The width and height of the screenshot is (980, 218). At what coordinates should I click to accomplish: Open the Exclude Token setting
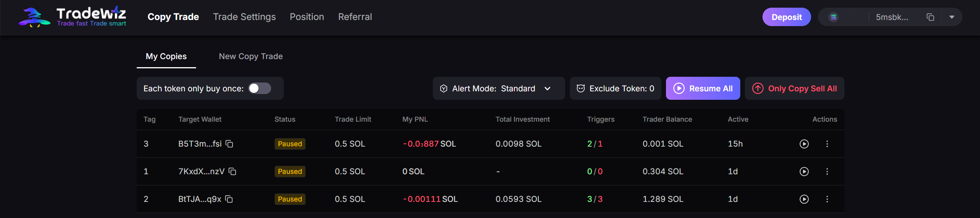[x=615, y=89]
